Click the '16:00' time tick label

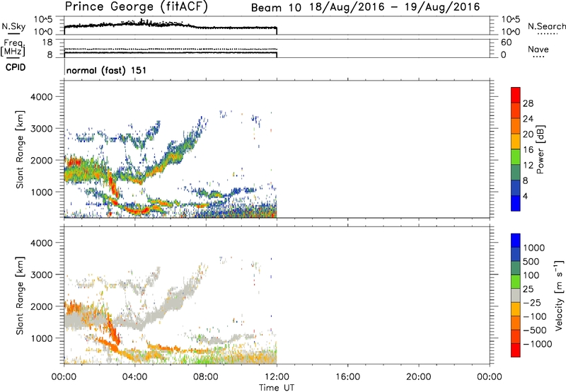pos(347,377)
